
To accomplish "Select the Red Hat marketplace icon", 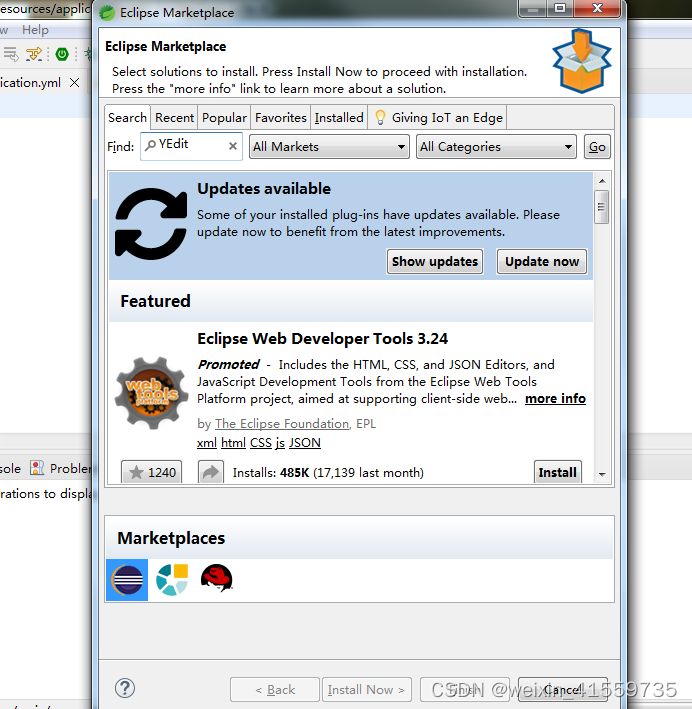I will 217,578.
